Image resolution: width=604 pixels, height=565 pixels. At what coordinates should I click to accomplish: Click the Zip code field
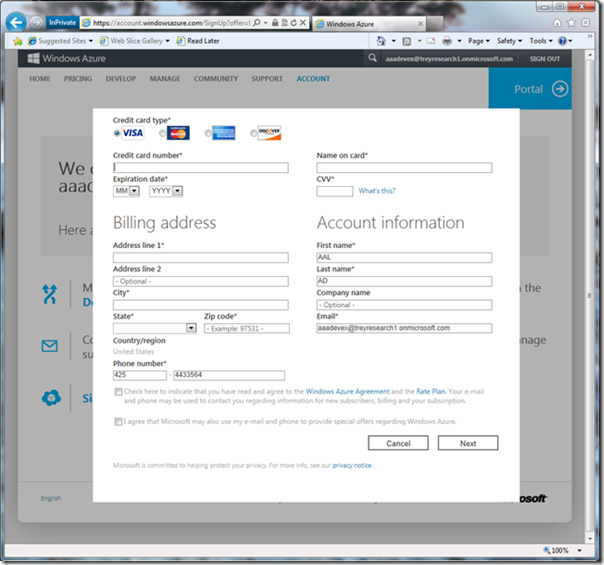[x=247, y=329]
